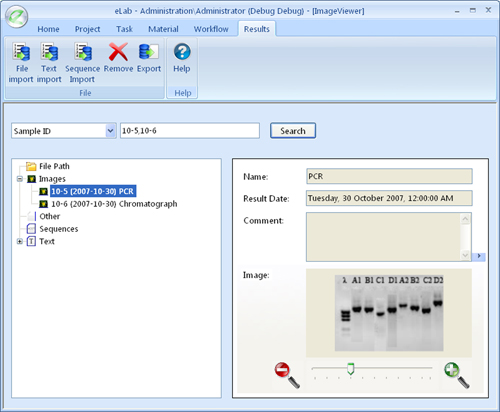Zoom in with green plus magnifier
Image resolution: width=500 pixels, height=412 pixels.
pos(457,375)
